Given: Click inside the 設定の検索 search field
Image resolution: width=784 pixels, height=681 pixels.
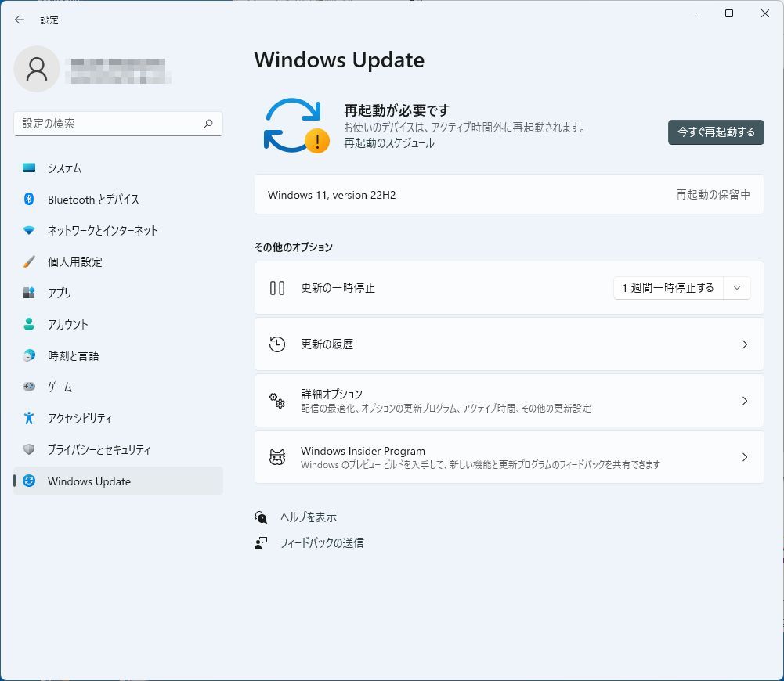Looking at the screenshot, I should click(x=110, y=123).
